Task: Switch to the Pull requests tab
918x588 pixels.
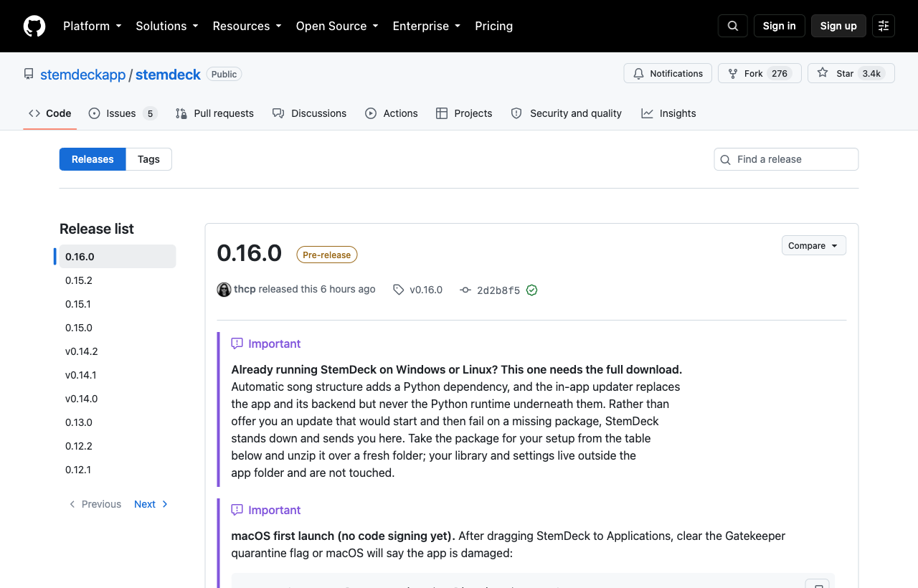Action: (214, 113)
